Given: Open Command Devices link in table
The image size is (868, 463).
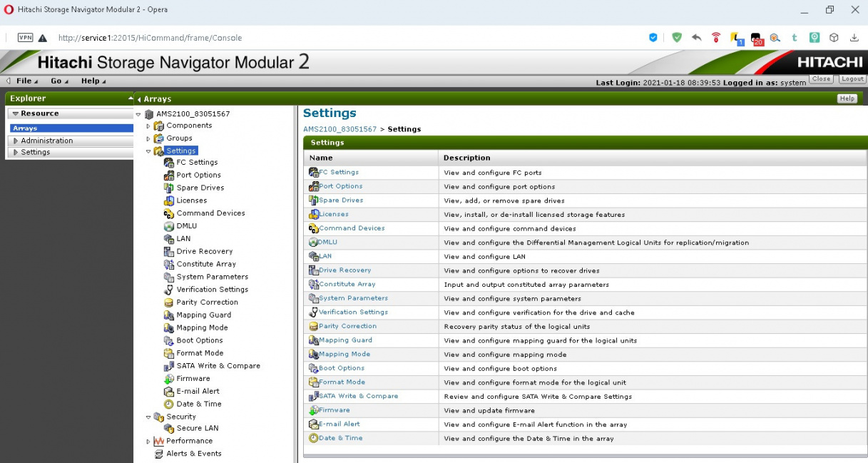Looking at the screenshot, I should [352, 228].
